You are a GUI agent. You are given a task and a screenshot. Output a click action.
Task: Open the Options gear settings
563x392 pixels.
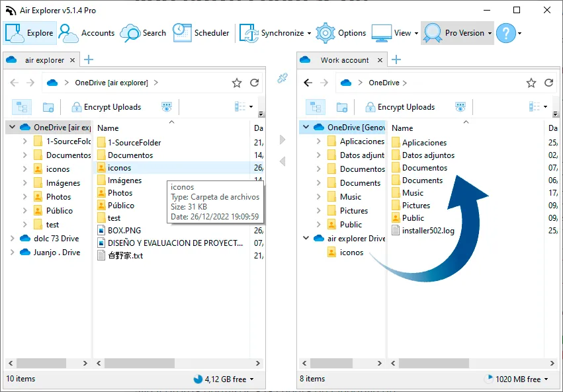(341, 33)
